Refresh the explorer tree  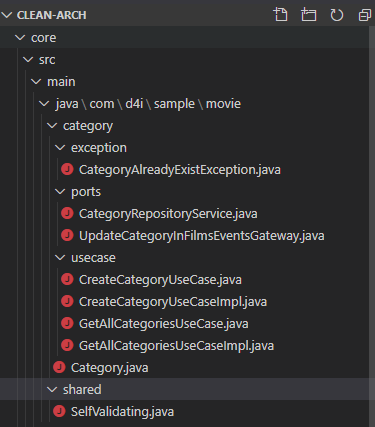click(x=336, y=15)
